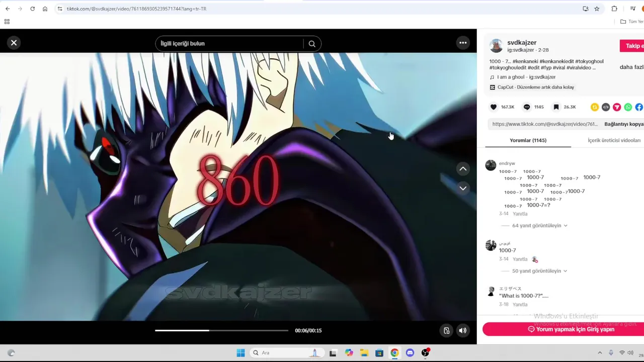Share the video via Facebook icon
This screenshot has height=362, width=644.
639,107
